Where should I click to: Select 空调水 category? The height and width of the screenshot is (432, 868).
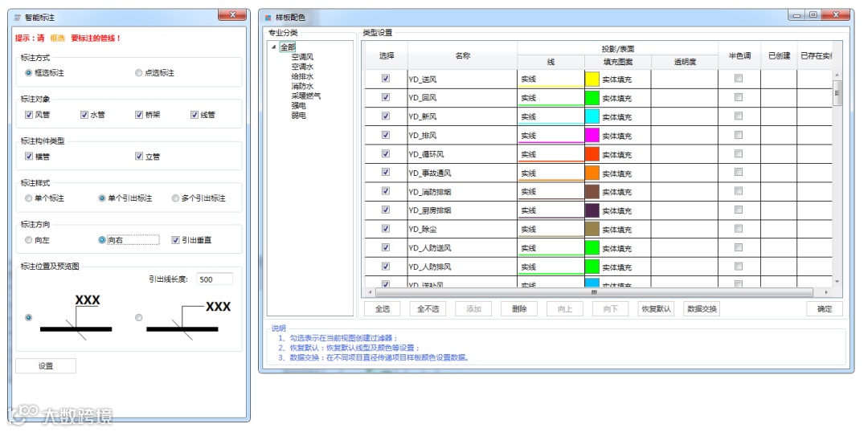coord(303,67)
